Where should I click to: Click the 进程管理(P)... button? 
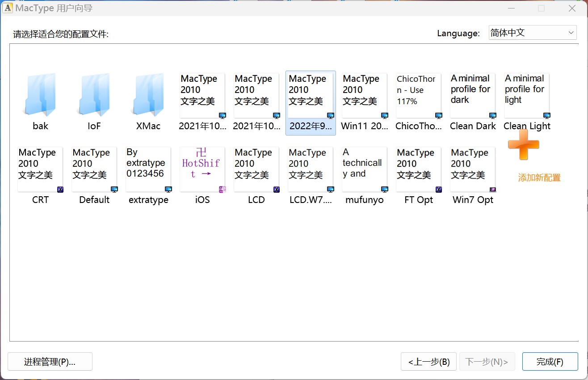tap(50, 362)
